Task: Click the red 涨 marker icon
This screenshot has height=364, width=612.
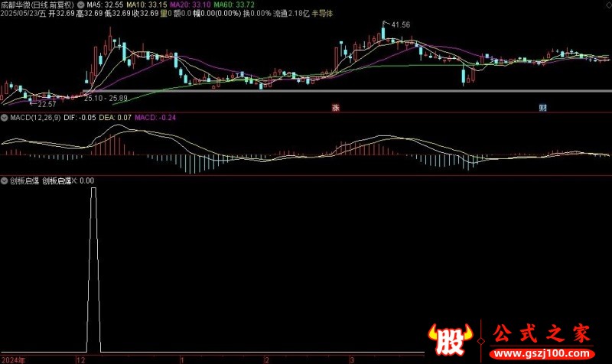Action: [336, 108]
